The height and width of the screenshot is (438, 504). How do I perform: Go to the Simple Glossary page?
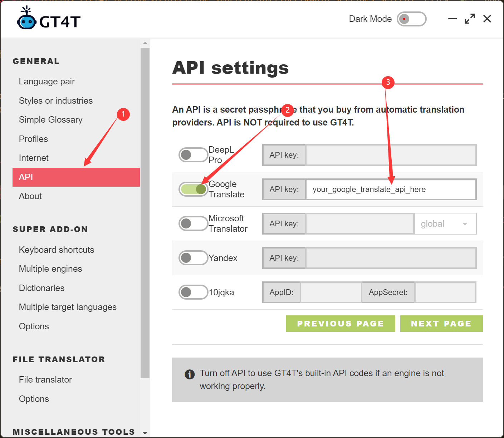[x=51, y=120]
